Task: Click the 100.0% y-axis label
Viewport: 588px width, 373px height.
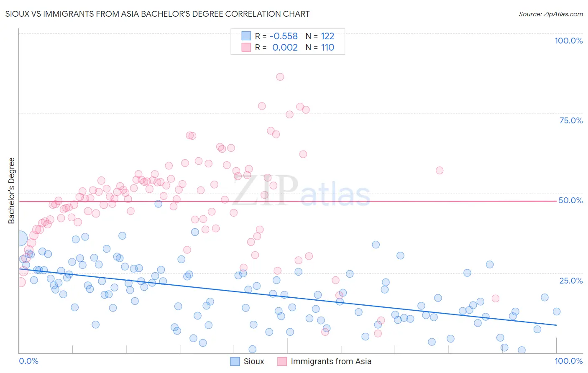Action: tap(568, 41)
